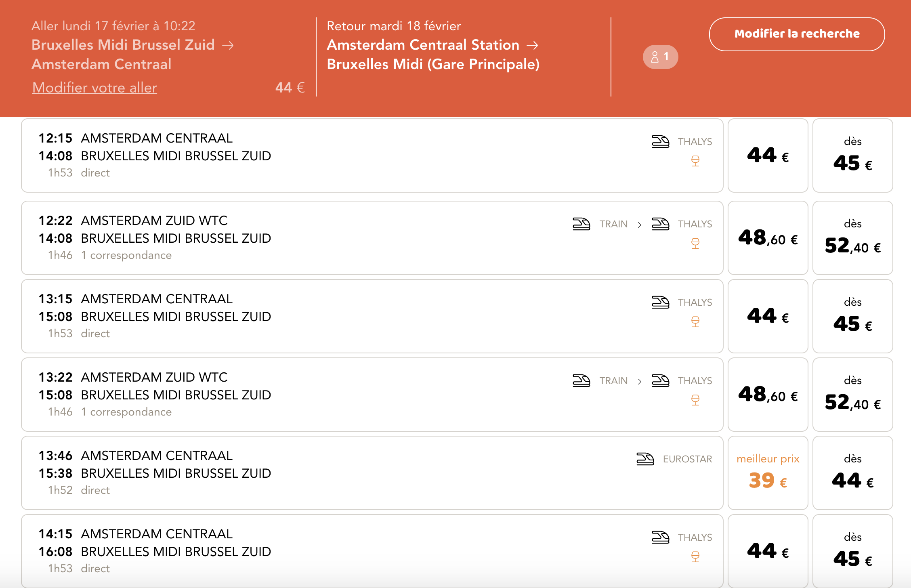911x588 pixels.
Task: Click the wine glass icon for 12:15 train
Action: (695, 161)
